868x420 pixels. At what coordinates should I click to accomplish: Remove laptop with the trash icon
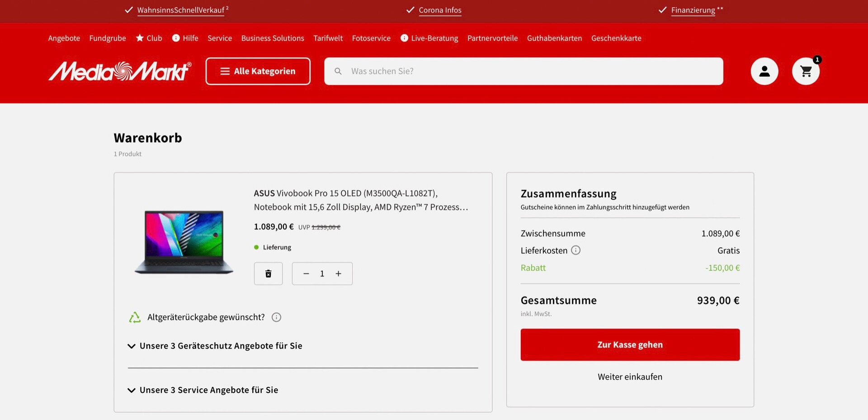[x=268, y=274]
